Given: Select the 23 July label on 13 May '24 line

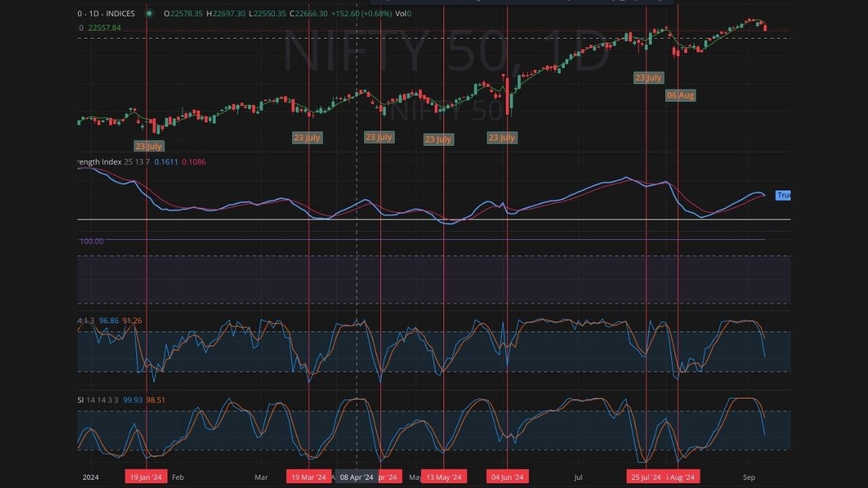Looking at the screenshot, I should (438, 140).
